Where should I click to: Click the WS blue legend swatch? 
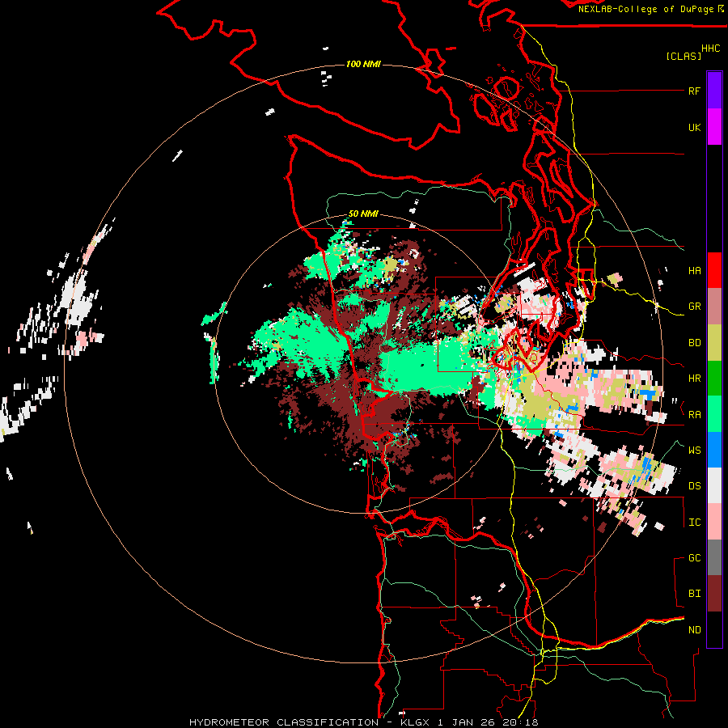714,450
